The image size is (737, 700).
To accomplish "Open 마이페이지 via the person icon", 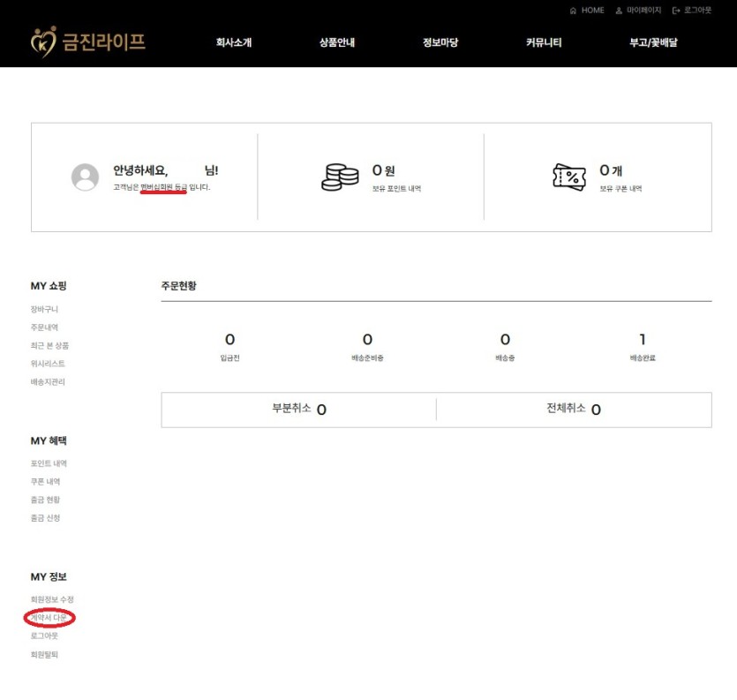I will (x=620, y=11).
